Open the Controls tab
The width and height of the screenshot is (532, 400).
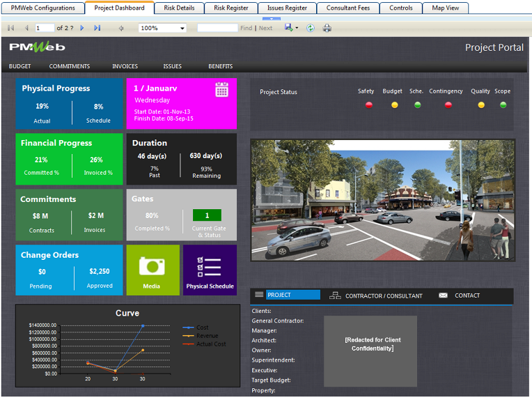pos(401,8)
